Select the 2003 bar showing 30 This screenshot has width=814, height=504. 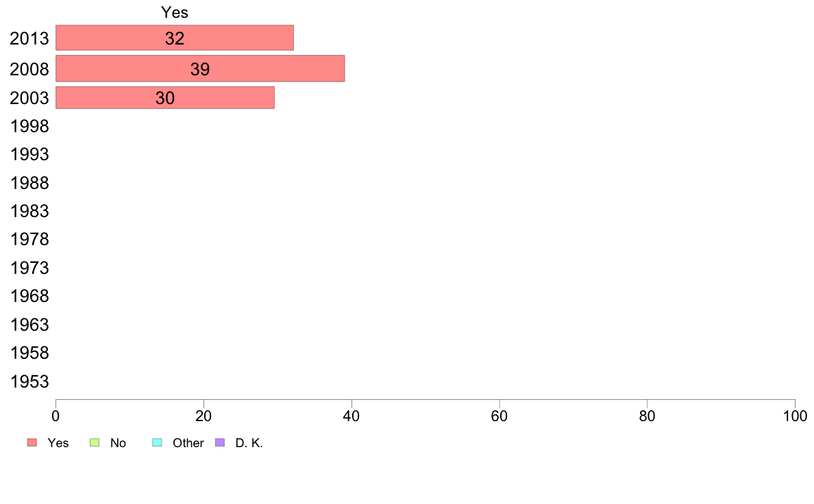click(x=165, y=98)
